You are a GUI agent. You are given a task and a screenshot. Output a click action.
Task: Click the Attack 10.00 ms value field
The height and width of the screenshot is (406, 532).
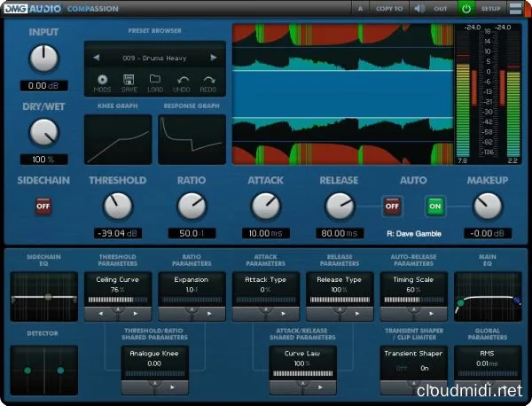click(266, 233)
